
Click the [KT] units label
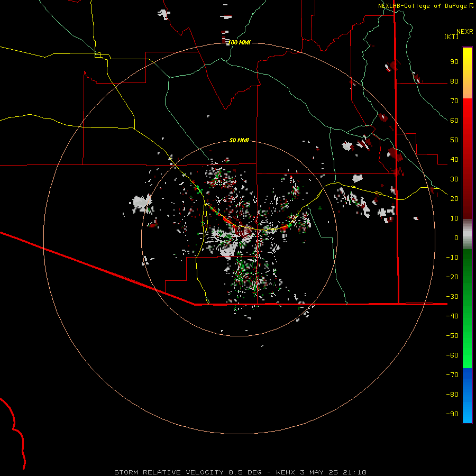(x=452, y=36)
